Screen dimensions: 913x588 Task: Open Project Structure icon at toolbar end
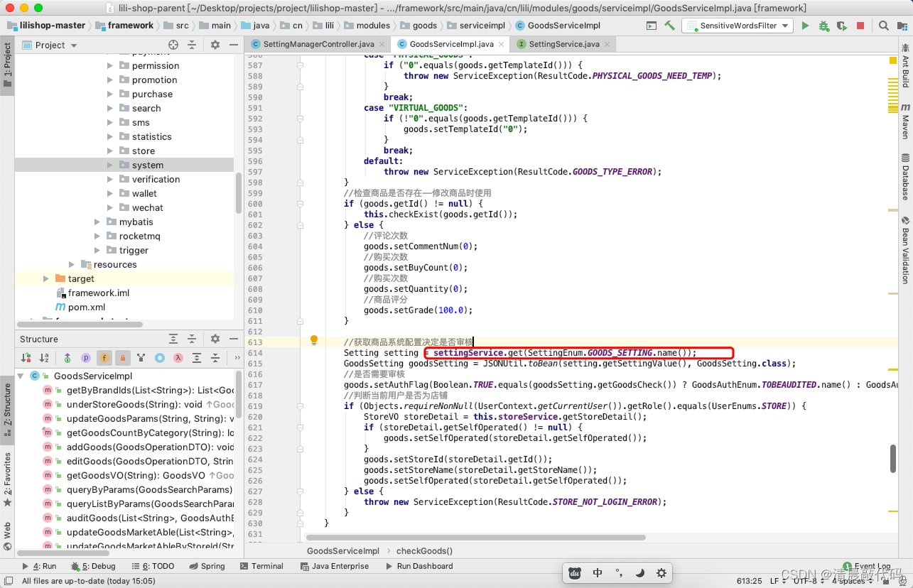[902, 26]
